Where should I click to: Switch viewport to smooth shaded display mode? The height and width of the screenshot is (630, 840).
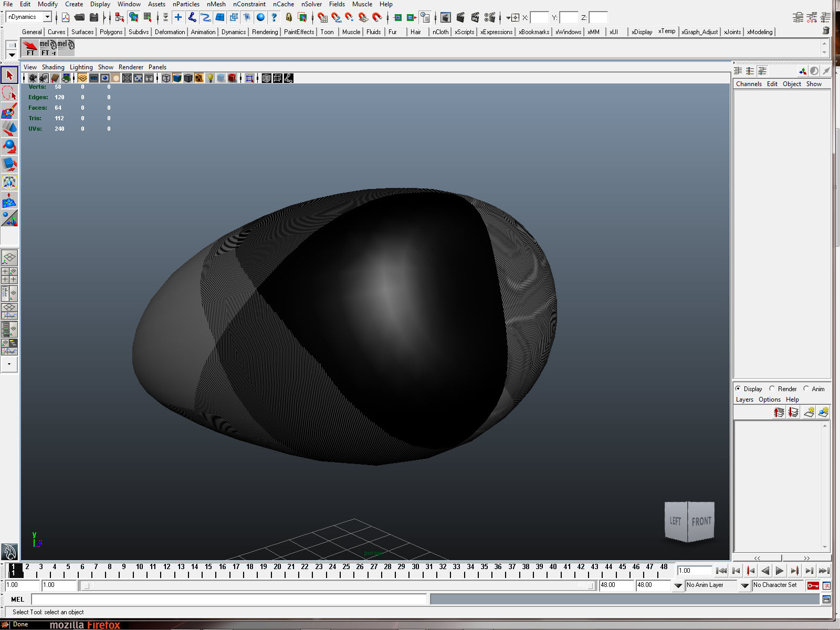coord(177,78)
